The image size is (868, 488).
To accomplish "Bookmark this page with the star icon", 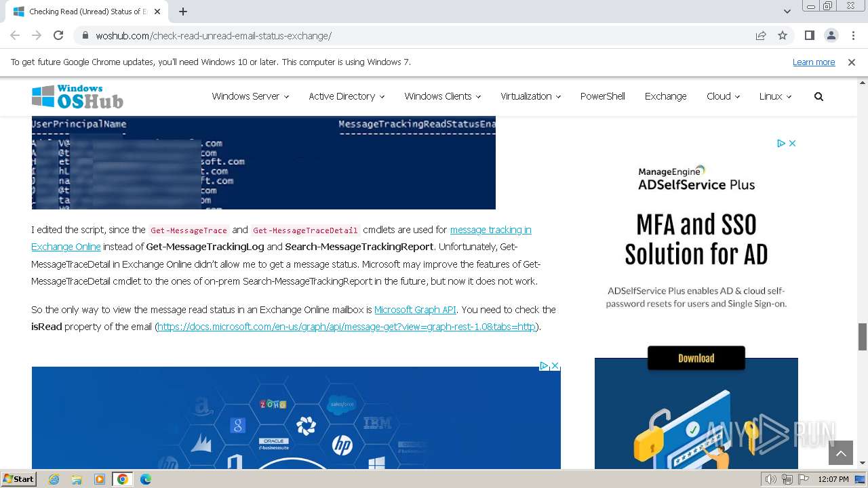I will pos(783,36).
